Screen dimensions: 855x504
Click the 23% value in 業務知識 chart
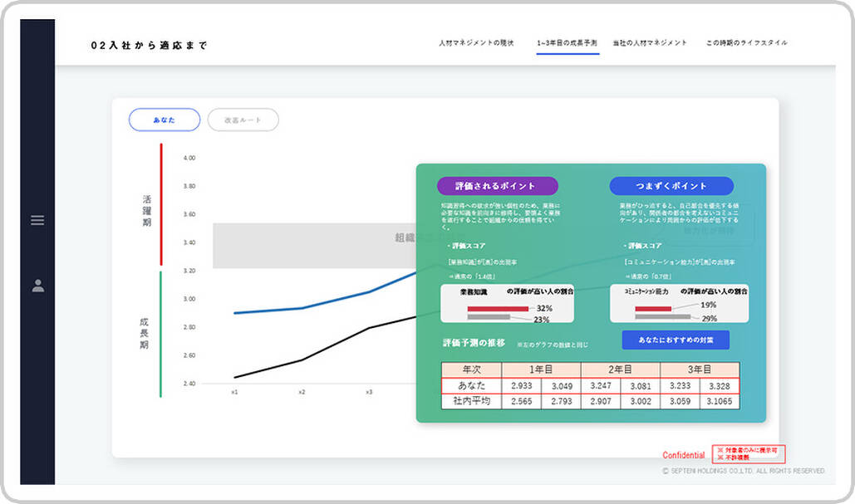click(541, 320)
